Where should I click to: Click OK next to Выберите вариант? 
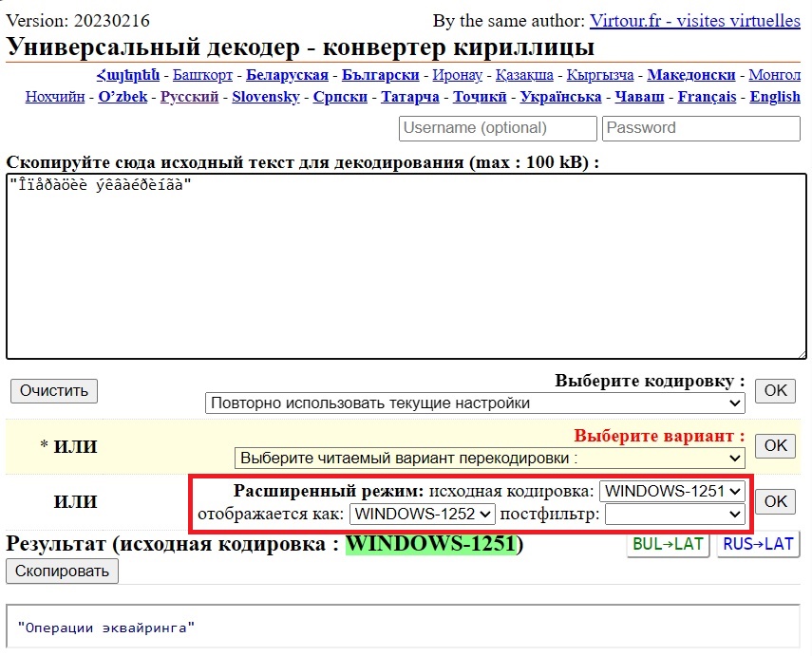776,445
